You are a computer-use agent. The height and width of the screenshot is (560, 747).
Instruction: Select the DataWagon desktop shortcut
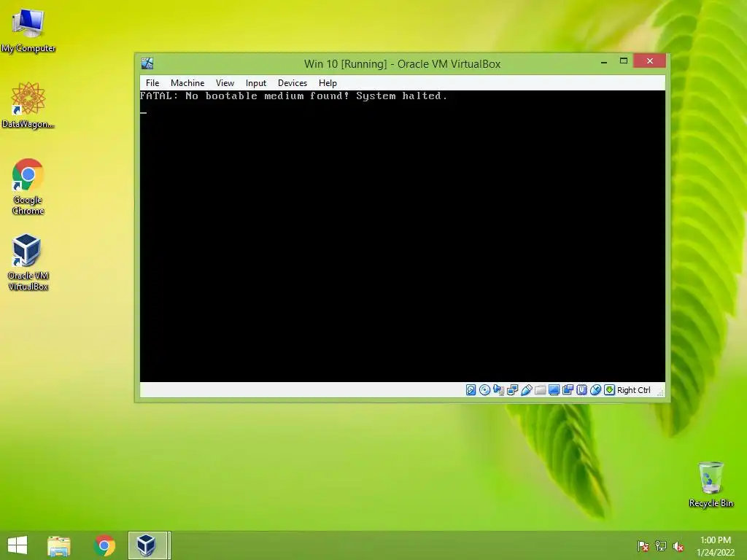point(28,105)
